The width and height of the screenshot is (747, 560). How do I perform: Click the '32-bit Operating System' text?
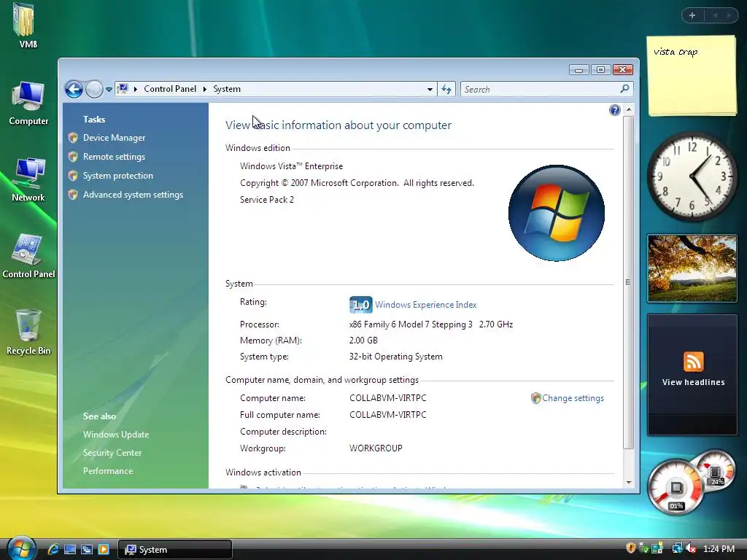tap(395, 357)
